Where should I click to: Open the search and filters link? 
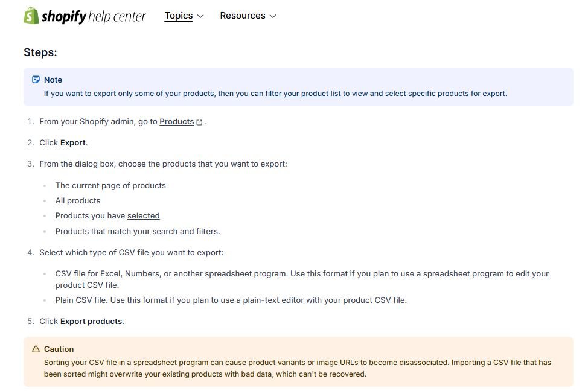coord(185,232)
